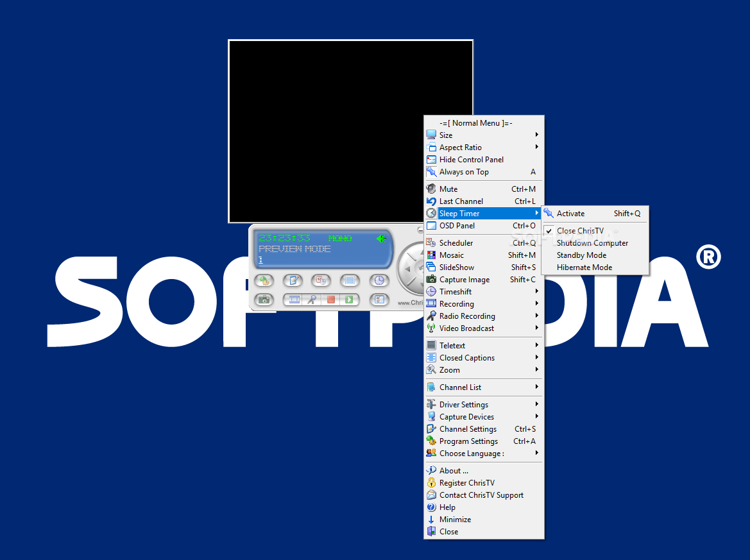Image resolution: width=750 pixels, height=560 pixels.
Task: Open OSD Panel from the menu
Action: 484,226
